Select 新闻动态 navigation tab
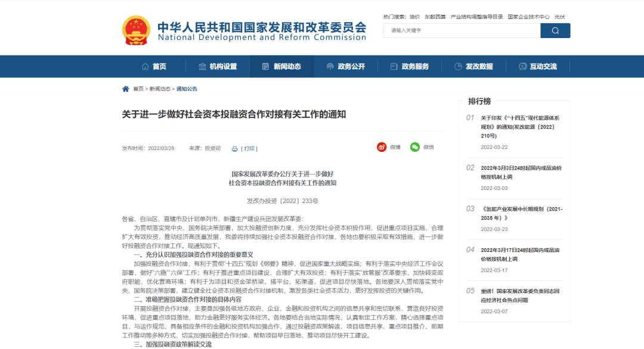 [x=281, y=67]
